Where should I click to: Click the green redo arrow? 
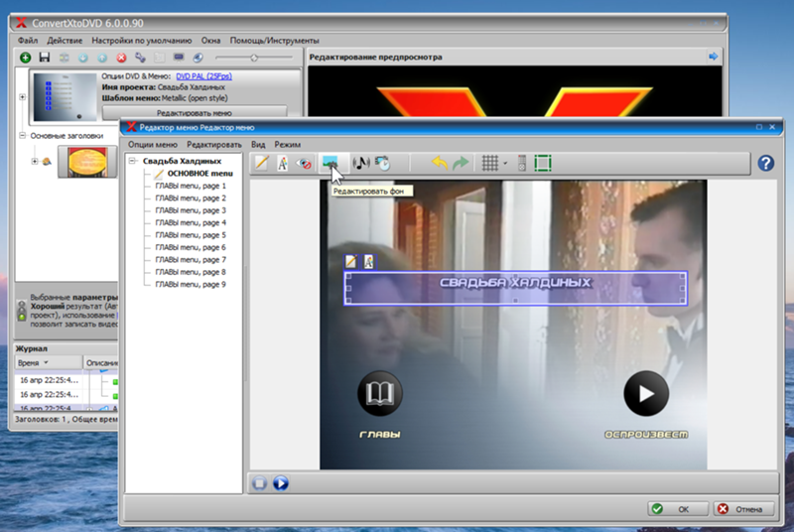(461, 163)
